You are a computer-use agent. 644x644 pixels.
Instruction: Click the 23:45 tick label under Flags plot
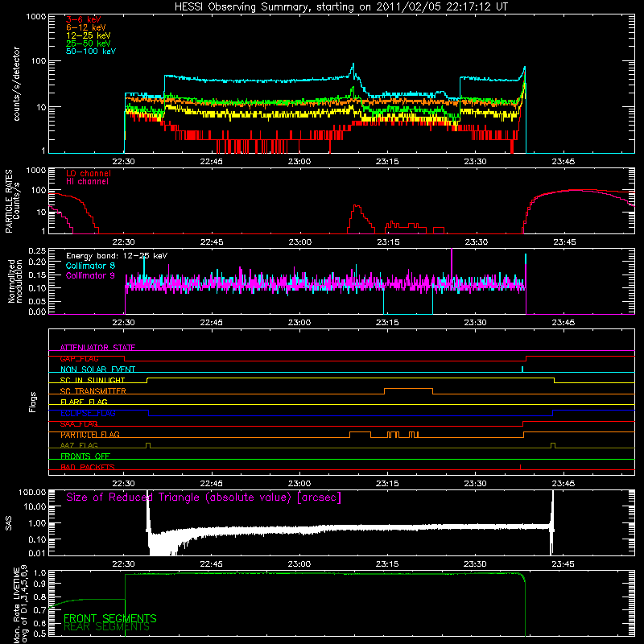(x=563, y=484)
